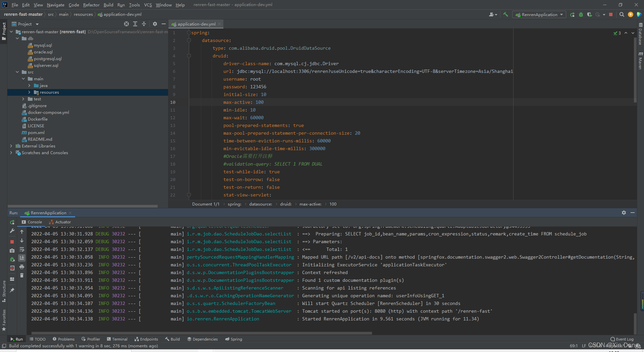
Task: Click the camera thread dump icon
Action: point(12,251)
